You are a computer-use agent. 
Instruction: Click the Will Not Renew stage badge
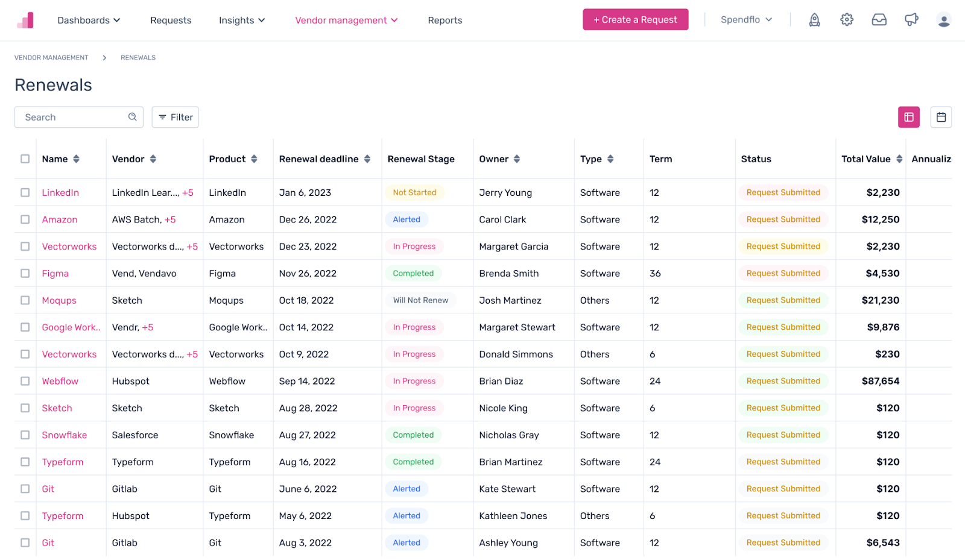pyautogui.click(x=420, y=300)
